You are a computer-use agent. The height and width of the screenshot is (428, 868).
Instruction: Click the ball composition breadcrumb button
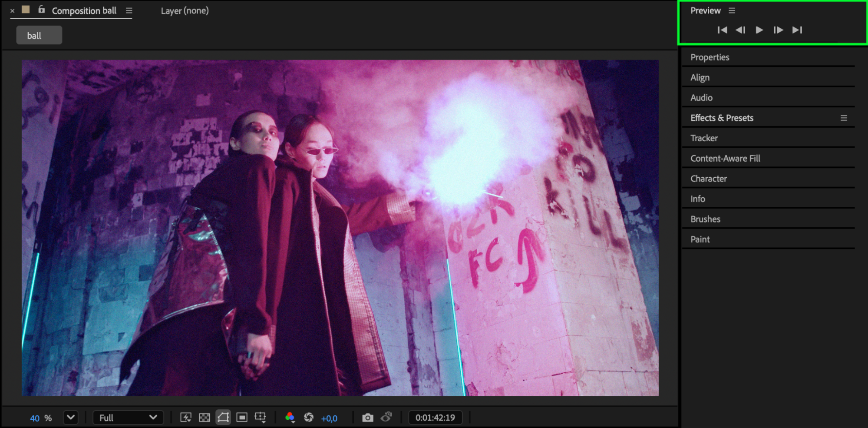tap(39, 36)
